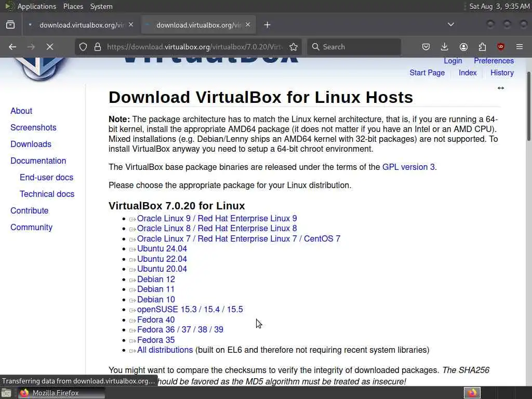Open the GPL version 3 link
The height and width of the screenshot is (399, 532).
click(408, 167)
